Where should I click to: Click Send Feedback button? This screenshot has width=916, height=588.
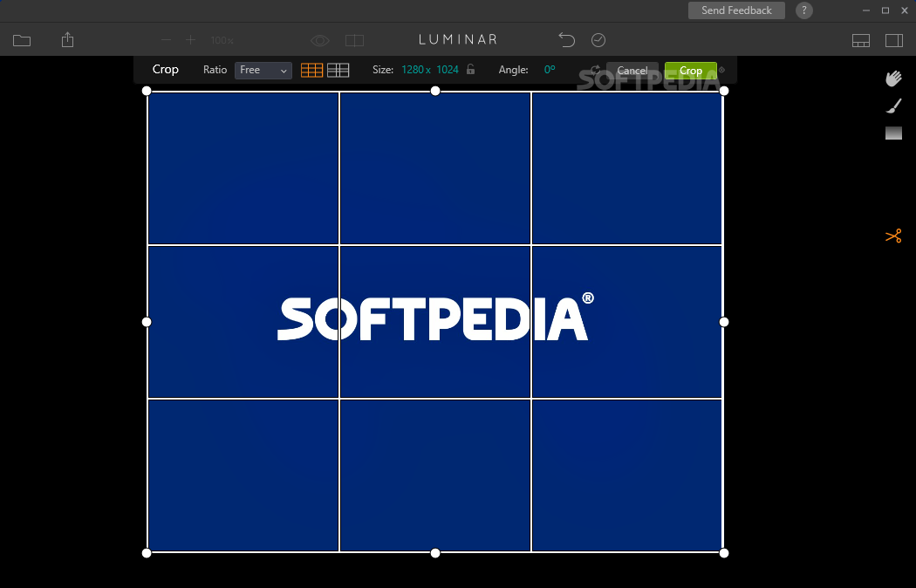click(736, 10)
